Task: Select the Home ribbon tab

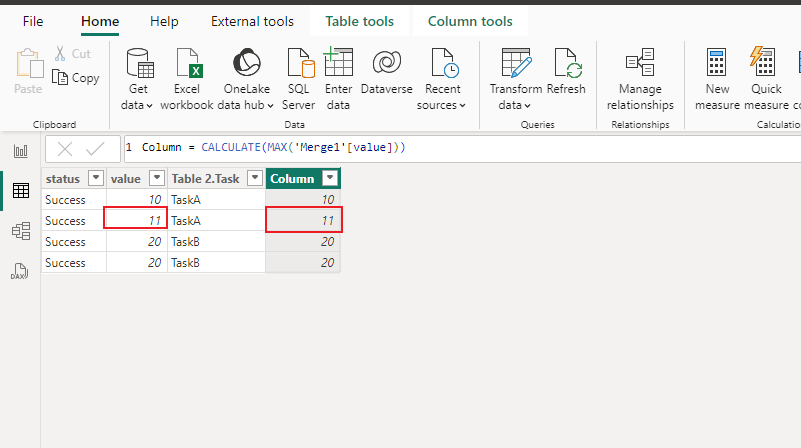Action: (x=100, y=21)
